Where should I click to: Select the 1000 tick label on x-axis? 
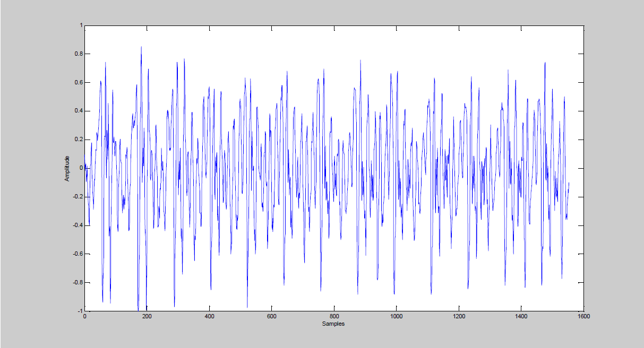(x=396, y=316)
